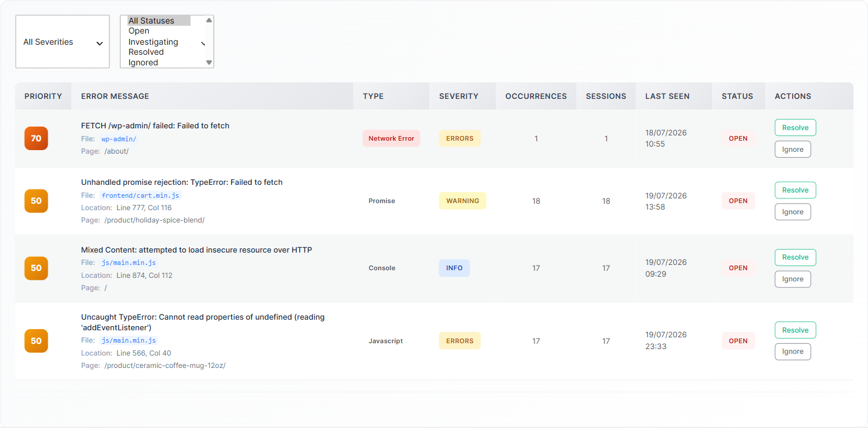This screenshot has height=428, width=868.
Task: Click the Promise type label
Action: [x=382, y=201]
